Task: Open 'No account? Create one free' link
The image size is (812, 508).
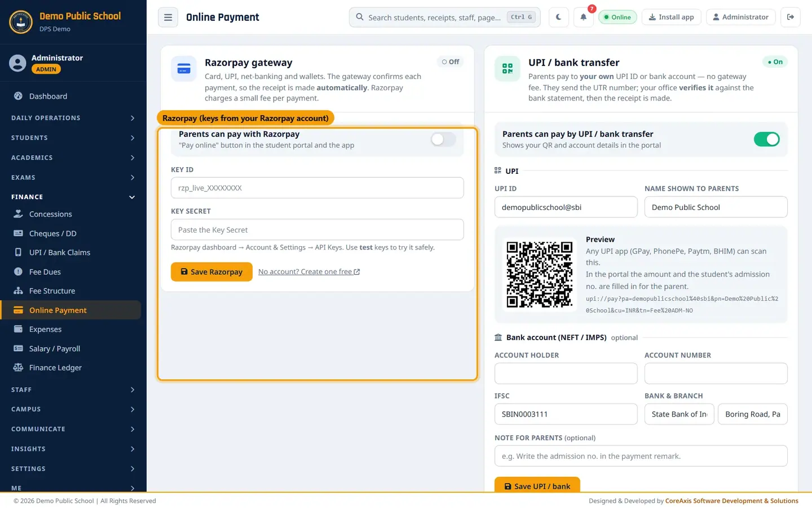Action: point(309,271)
